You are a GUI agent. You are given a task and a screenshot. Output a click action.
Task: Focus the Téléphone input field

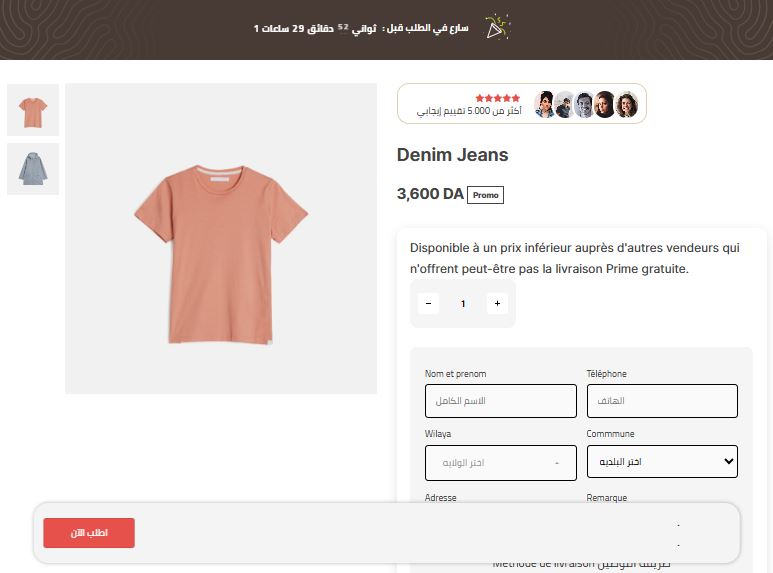pos(661,401)
